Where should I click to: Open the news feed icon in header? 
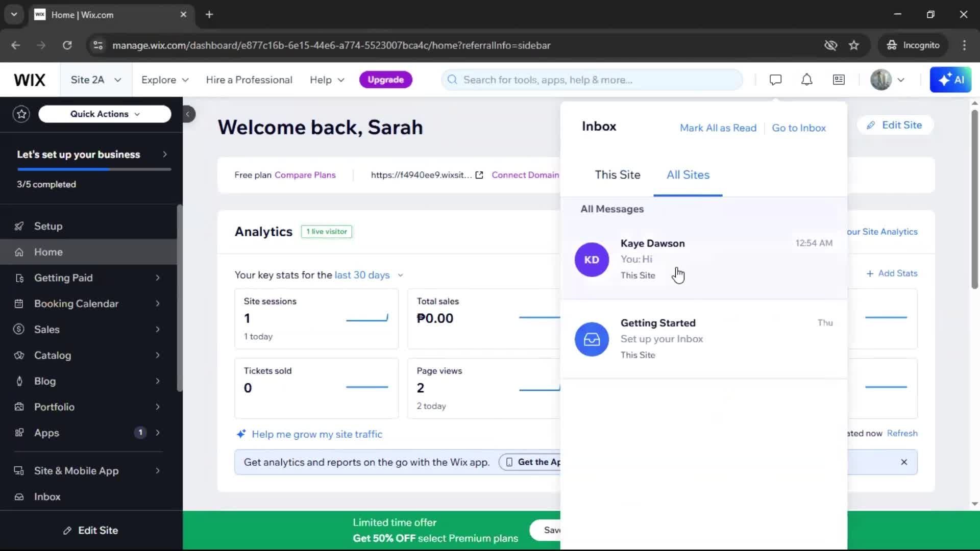[x=839, y=80]
